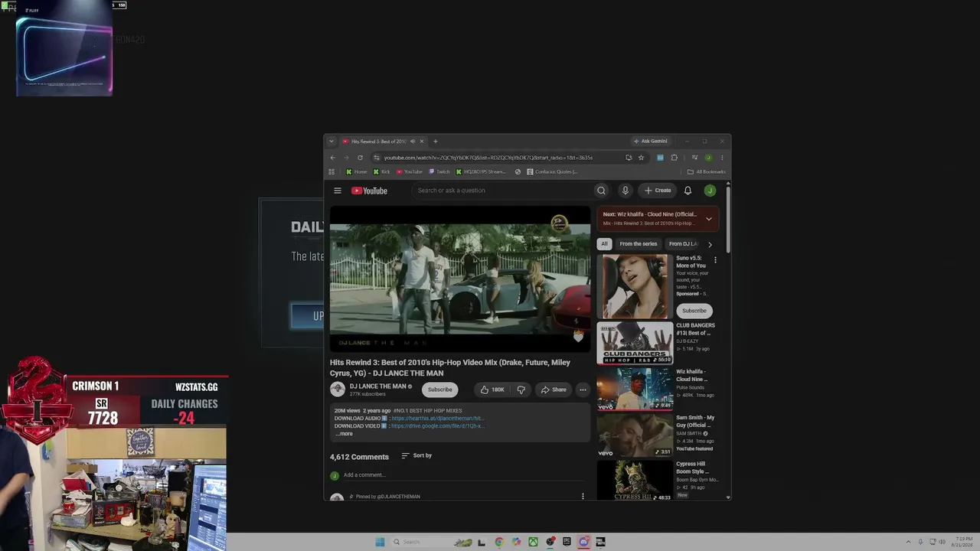Open the video's more actions menu

point(583,390)
